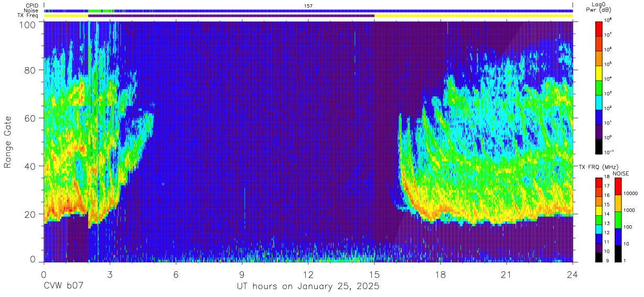644x297 pixels.
Task: Pick the black bottom swatch of the TX FRQ colorbar
Action: click(599, 257)
